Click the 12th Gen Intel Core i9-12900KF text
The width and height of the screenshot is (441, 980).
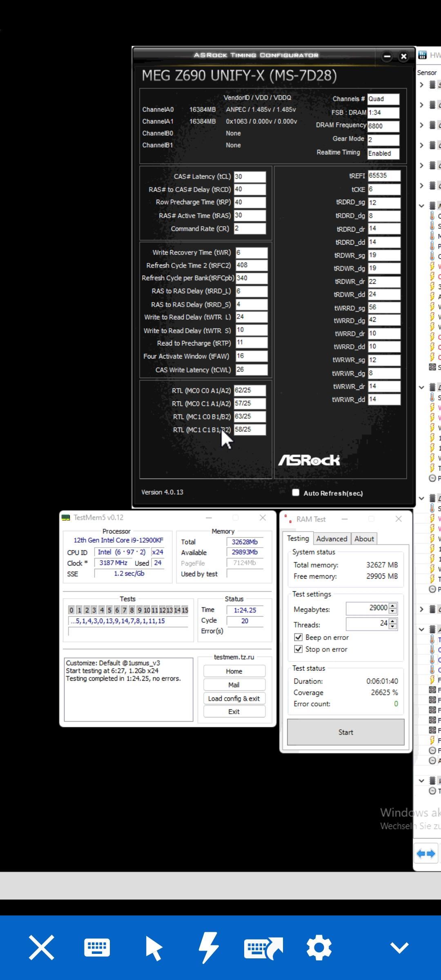click(118, 540)
